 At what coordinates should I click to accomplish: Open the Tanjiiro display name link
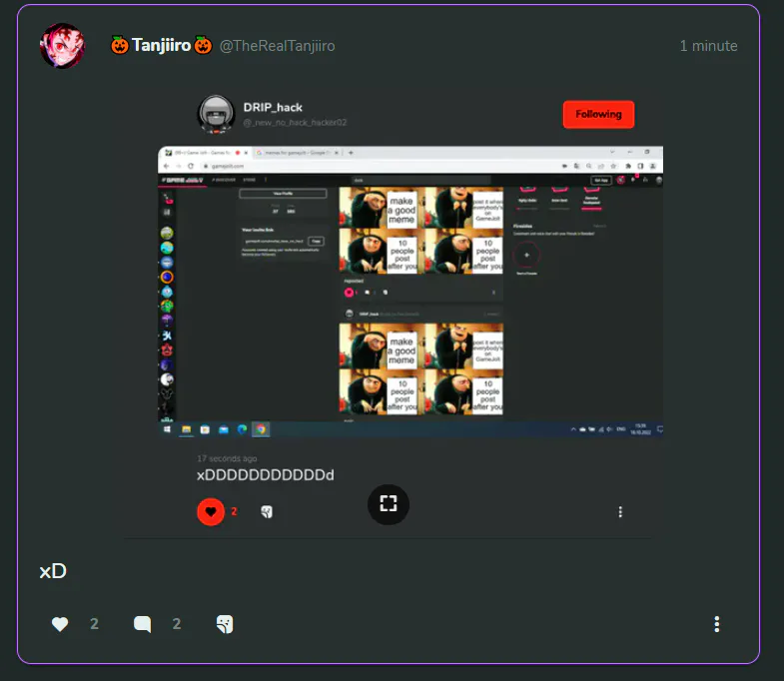pyautogui.click(x=161, y=46)
